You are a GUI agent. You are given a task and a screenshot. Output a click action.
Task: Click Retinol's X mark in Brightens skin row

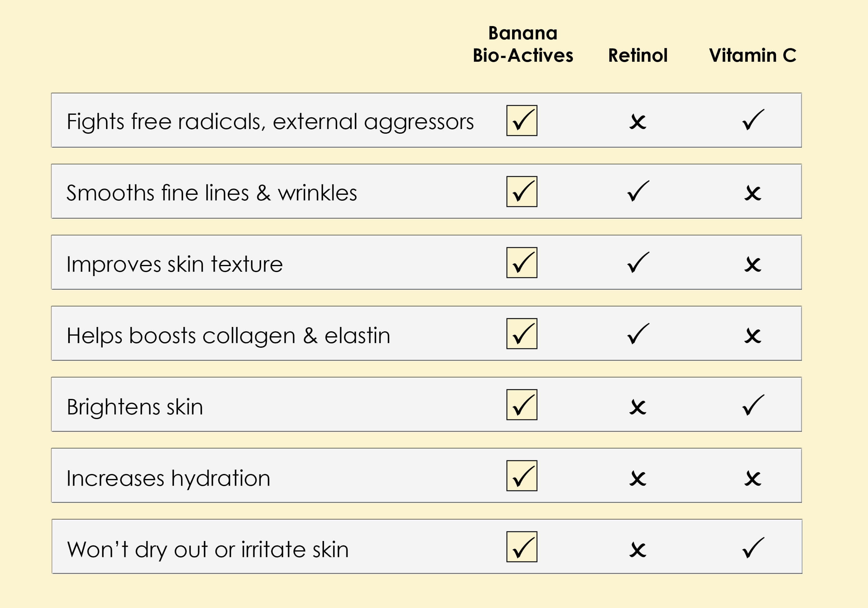click(x=638, y=408)
